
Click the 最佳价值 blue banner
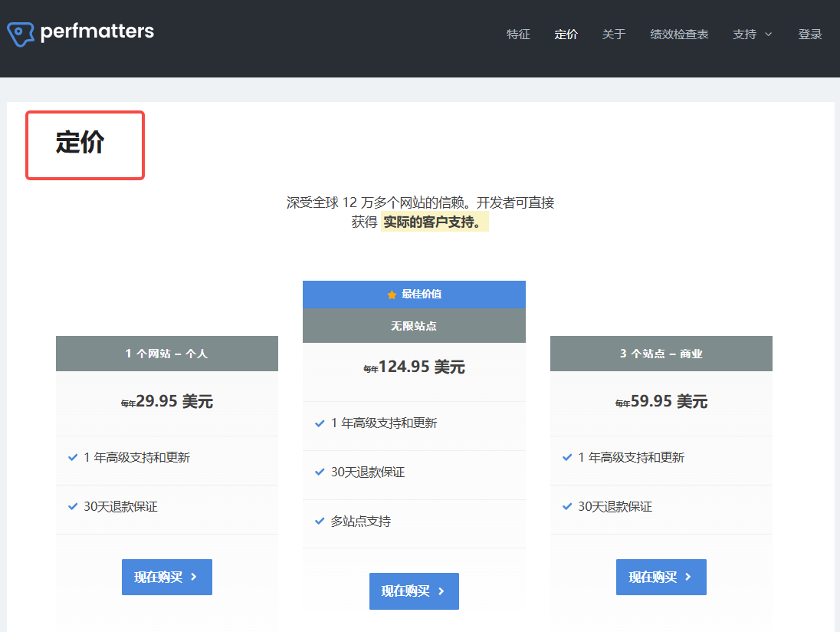[414, 294]
